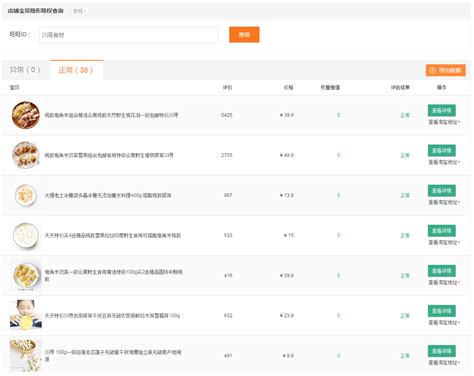
Task: Open the small dropdown beside the page title
Action: pyautogui.click(x=79, y=11)
